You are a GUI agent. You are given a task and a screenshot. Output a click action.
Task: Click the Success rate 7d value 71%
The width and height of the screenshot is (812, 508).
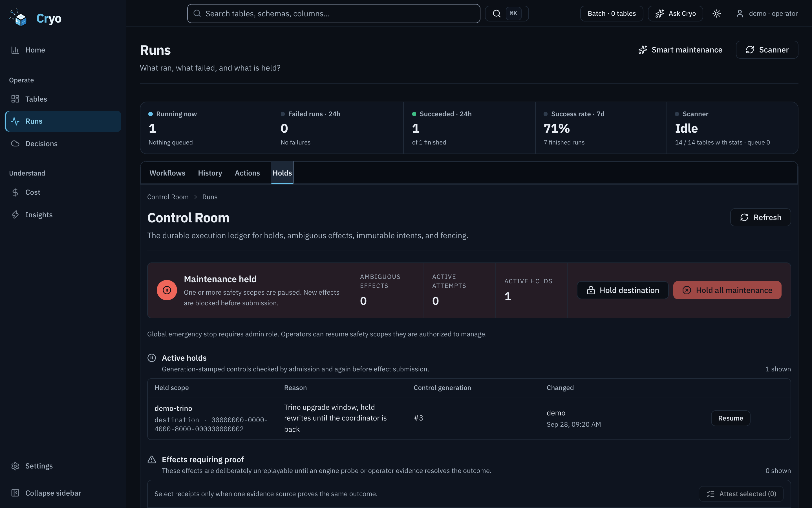click(x=557, y=128)
